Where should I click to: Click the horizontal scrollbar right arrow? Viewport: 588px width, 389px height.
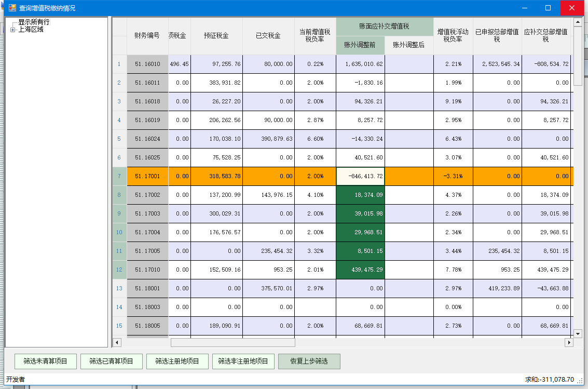coord(569,342)
